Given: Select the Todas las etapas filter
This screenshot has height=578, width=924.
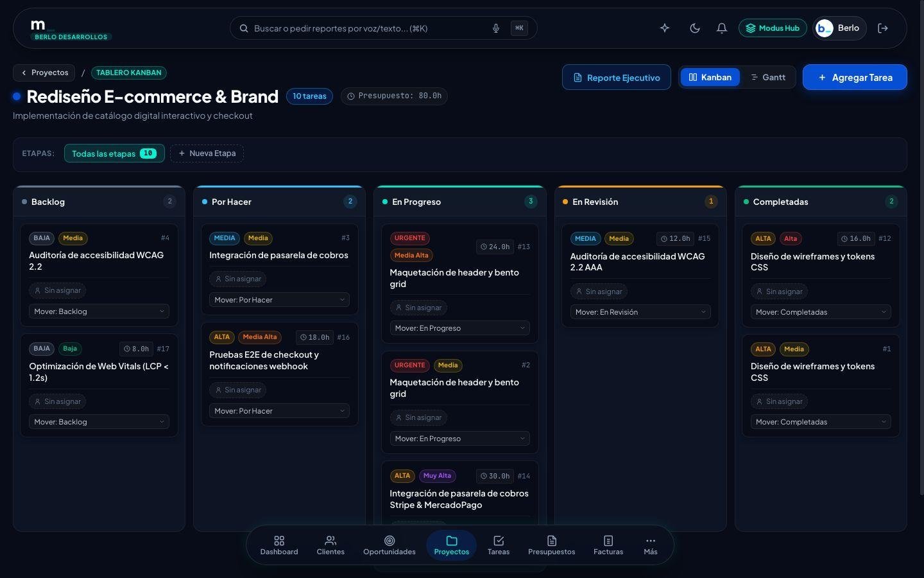Looking at the screenshot, I should click(114, 153).
